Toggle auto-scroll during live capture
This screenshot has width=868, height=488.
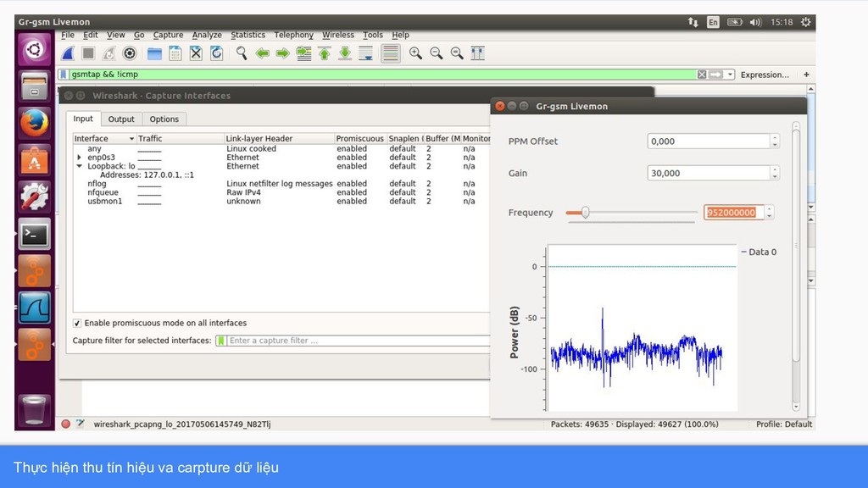(366, 53)
